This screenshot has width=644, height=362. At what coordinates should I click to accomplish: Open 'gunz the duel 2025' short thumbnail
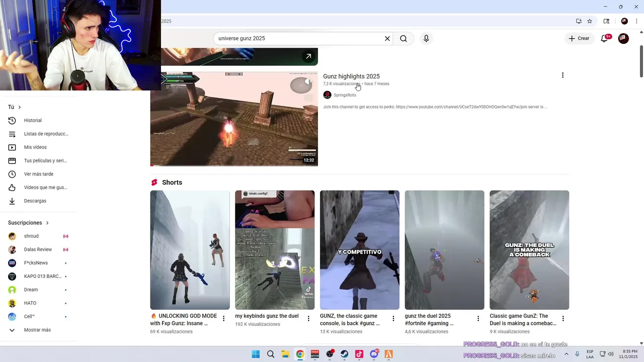444,250
